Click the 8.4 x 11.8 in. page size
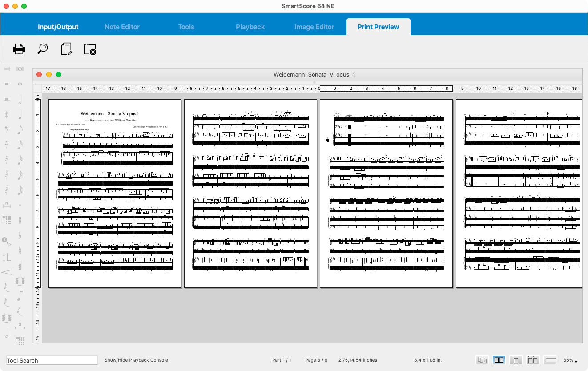Viewport: 588px width, 371px height. (x=428, y=360)
